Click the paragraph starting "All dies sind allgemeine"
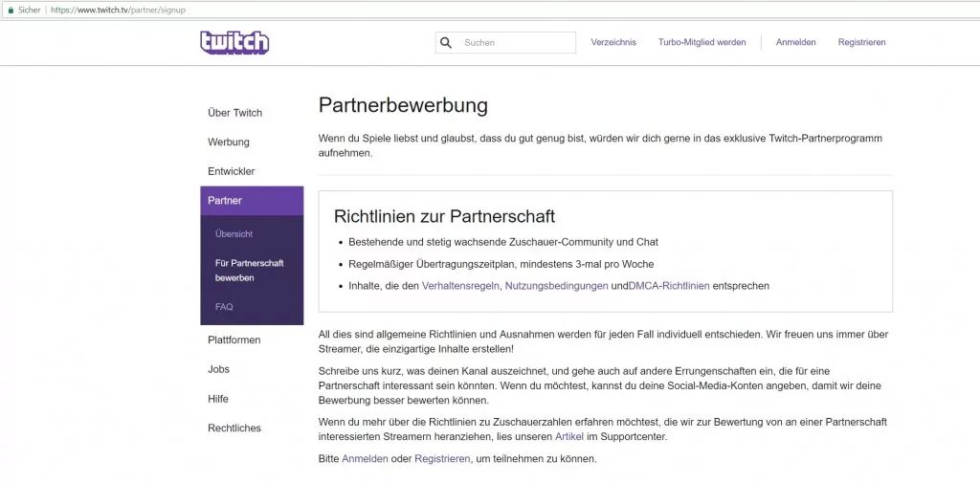Viewport: 980px width, 483px height. [x=603, y=341]
